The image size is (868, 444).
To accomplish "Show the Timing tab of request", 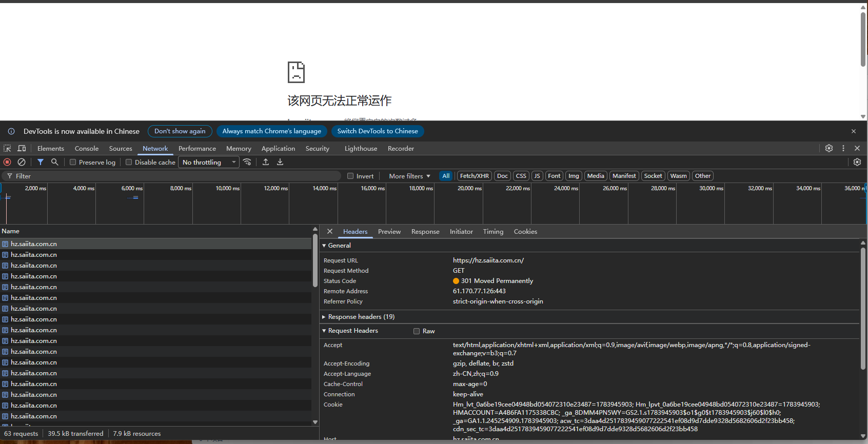I will tap(493, 231).
